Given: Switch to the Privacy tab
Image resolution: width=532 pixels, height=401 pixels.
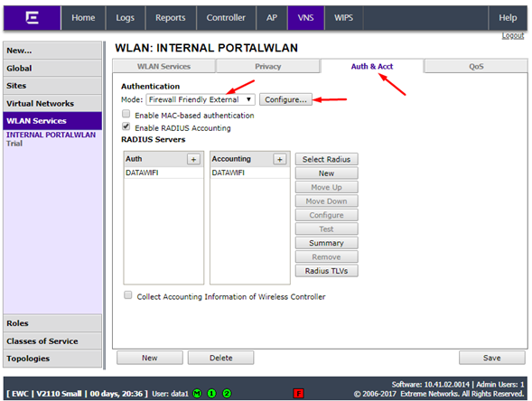Looking at the screenshot, I should pyautogui.click(x=268, y=66).
